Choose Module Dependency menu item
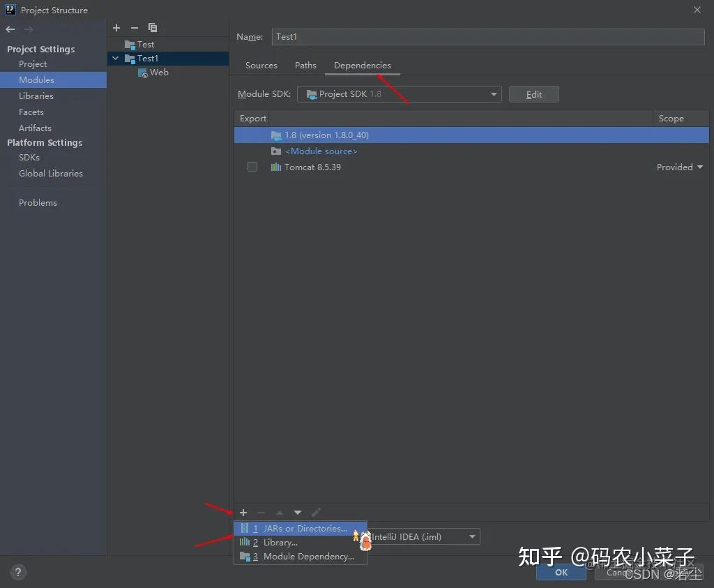Screen dimensions: 714x588 (300, 557)
